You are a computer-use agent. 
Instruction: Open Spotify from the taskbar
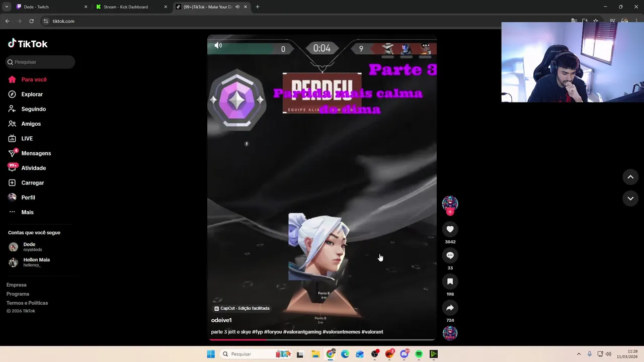tap(419, 354)
